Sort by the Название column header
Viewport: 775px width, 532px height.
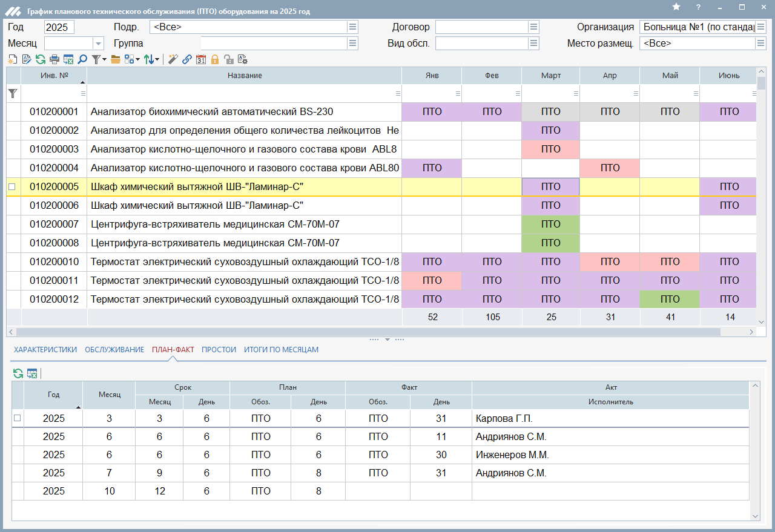[x=245, y=76]
